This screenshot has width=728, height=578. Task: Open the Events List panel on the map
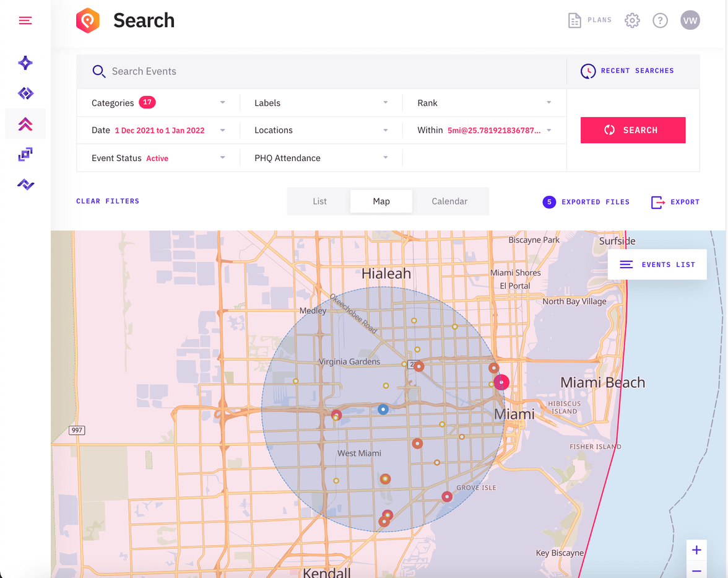[657, 265]
